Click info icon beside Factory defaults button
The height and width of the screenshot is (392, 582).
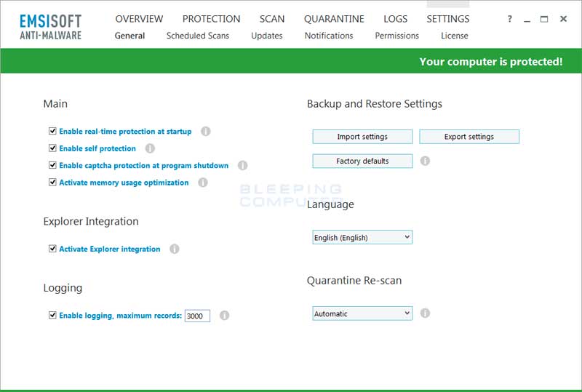tap(425, 161)
